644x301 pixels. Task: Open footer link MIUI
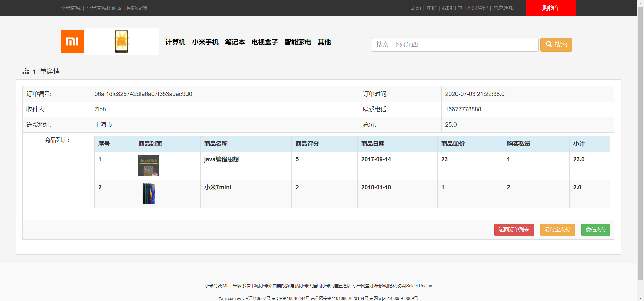[227, 286]
